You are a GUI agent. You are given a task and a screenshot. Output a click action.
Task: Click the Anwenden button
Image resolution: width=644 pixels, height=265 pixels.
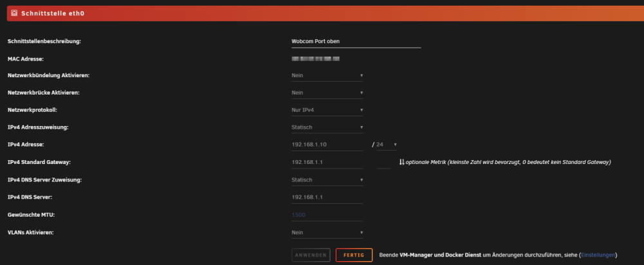tap(311, 255)
